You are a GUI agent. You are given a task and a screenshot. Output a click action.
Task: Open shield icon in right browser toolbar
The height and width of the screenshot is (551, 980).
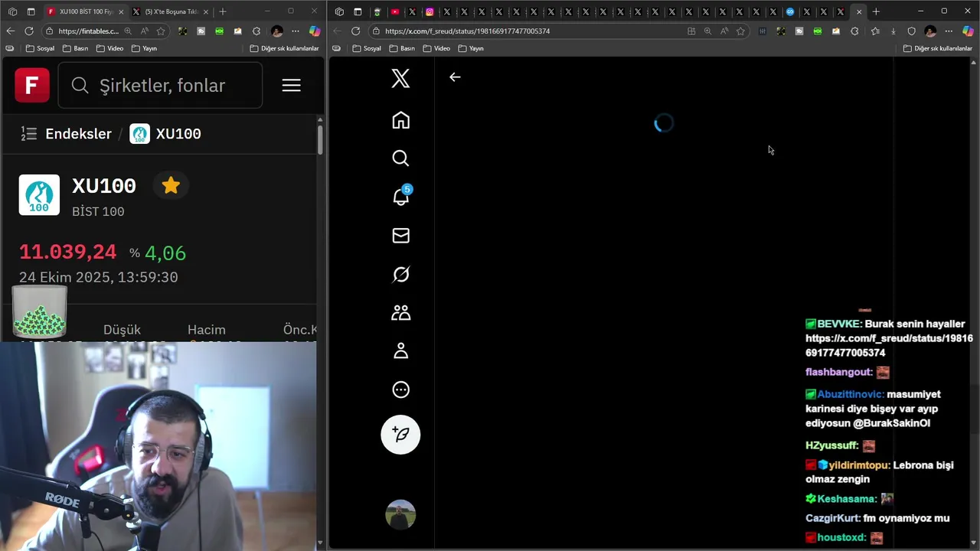tap(911, 31)
